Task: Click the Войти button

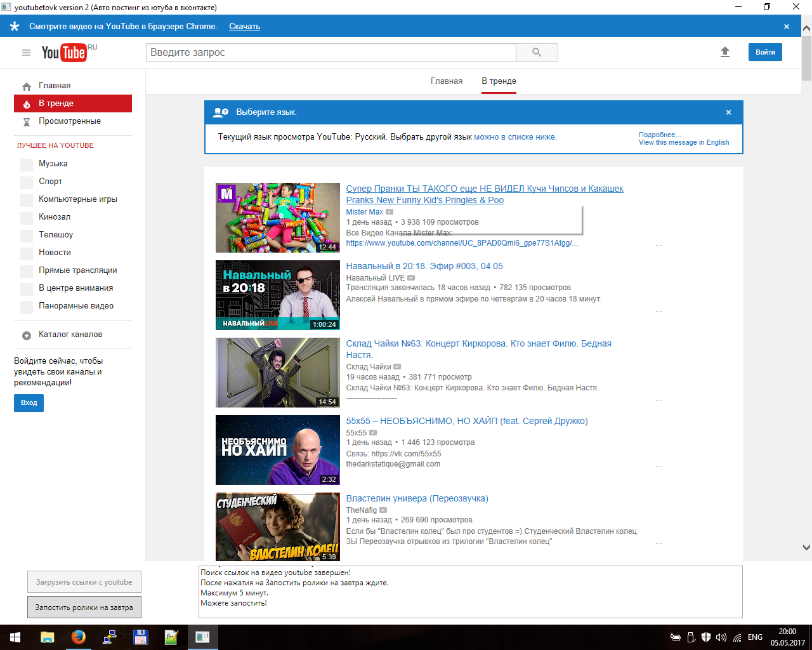Action: pyautogui.click(x=765, y=52)
